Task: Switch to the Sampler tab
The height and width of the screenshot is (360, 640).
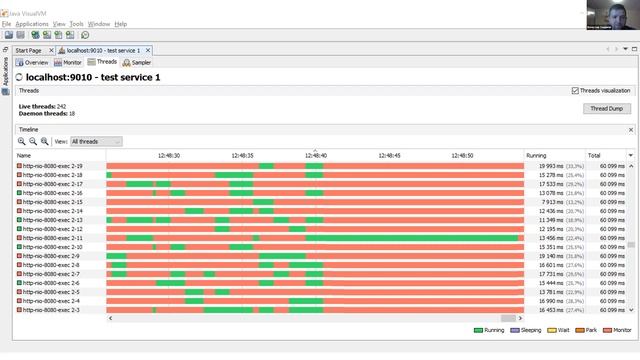Action: tap(137, 62)
